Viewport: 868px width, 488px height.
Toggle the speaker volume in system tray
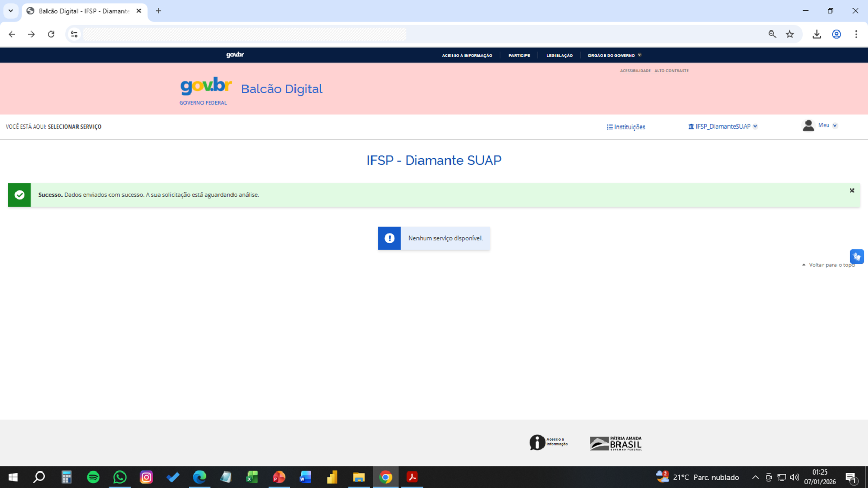(x=794, y=477)
